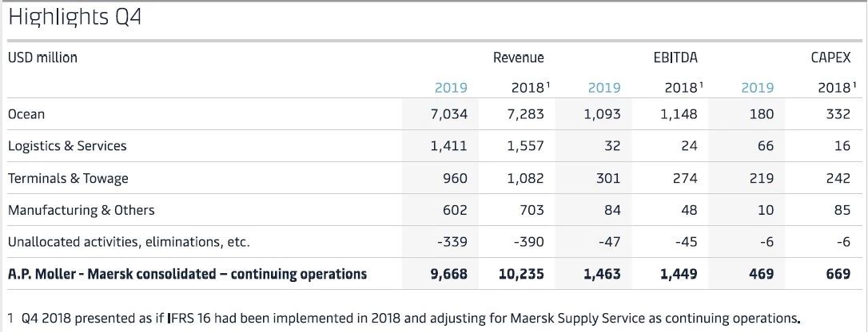The width and height of the screenshot is (868, 333).
Task: Click the 'Highlights Q4' heading
Action: coord(75,18)
